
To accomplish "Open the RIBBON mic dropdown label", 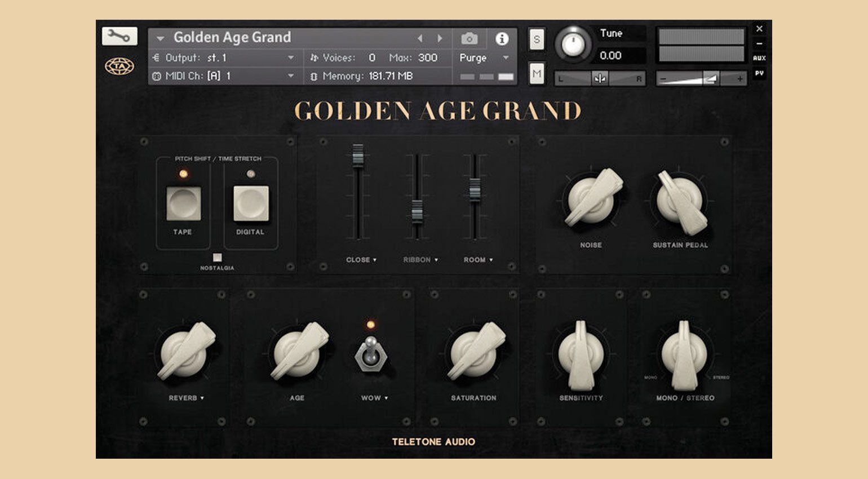I will coord(420,260).
